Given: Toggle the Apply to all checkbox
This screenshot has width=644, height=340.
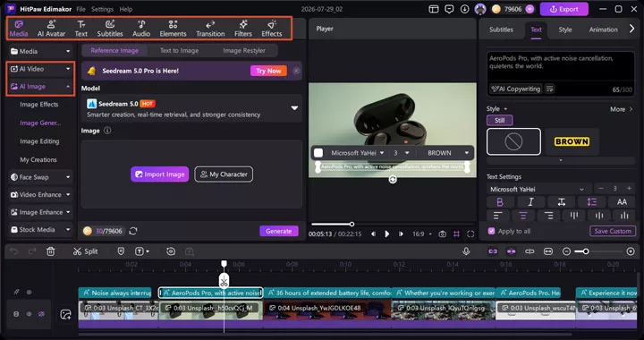Looking at the screenshot, I should [x=491, y=231].
